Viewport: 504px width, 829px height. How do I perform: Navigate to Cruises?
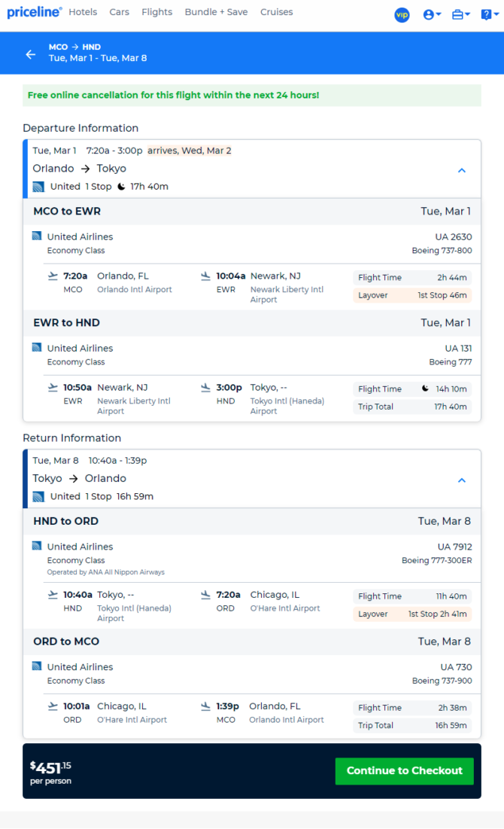277,12
